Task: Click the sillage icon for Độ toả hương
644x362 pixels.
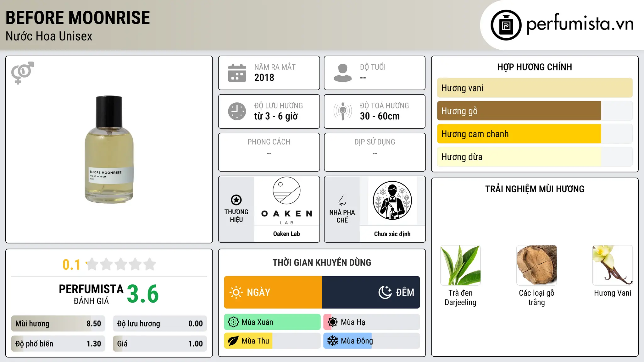Action: (x=343, y=111)
